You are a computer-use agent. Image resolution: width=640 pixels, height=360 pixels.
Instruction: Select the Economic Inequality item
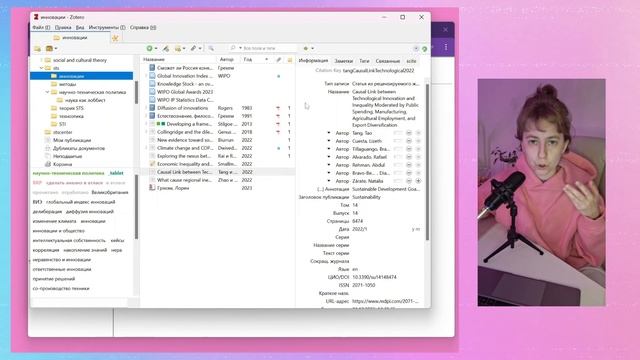pyautogui.click(x=184, y=164)
